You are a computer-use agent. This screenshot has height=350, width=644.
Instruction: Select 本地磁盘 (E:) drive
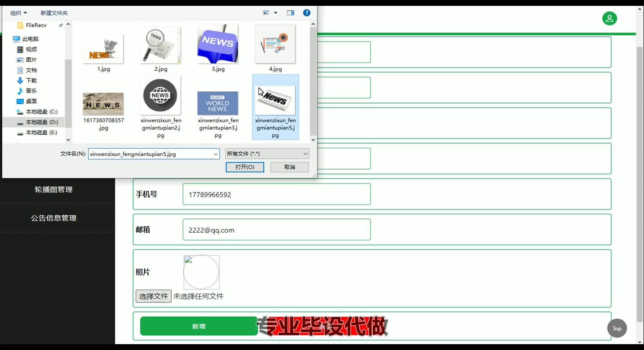coord(41,132)
